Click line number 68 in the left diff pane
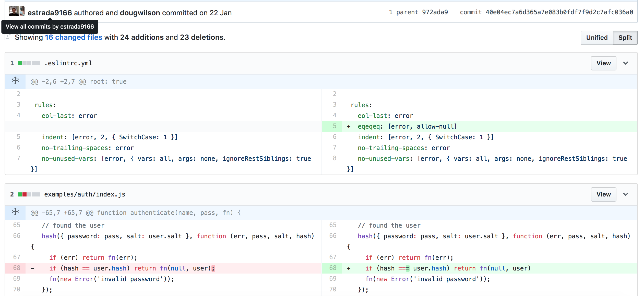 17,268
